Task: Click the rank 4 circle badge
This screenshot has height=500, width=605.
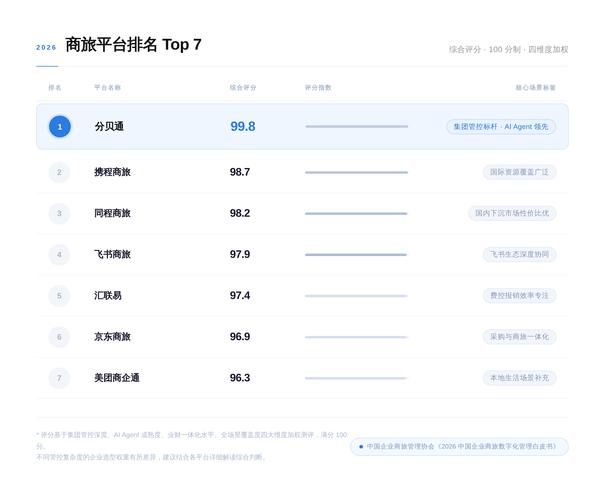Action: 59,255
